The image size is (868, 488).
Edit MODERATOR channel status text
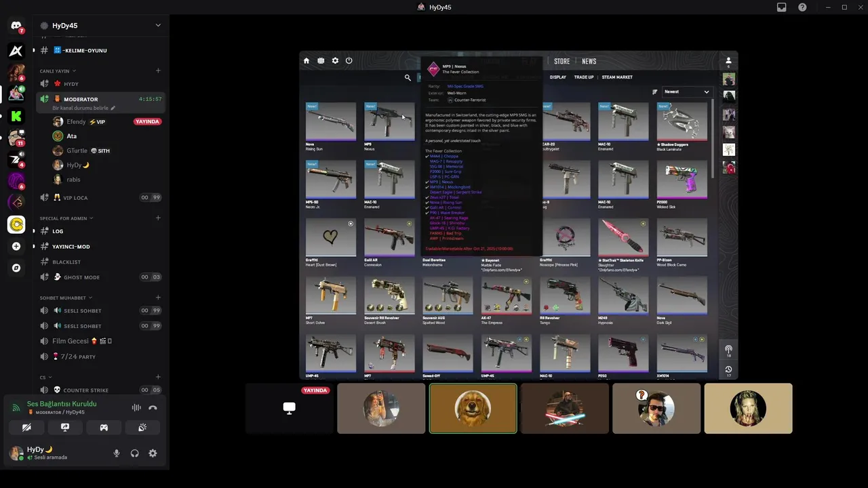tap(84, 108)
